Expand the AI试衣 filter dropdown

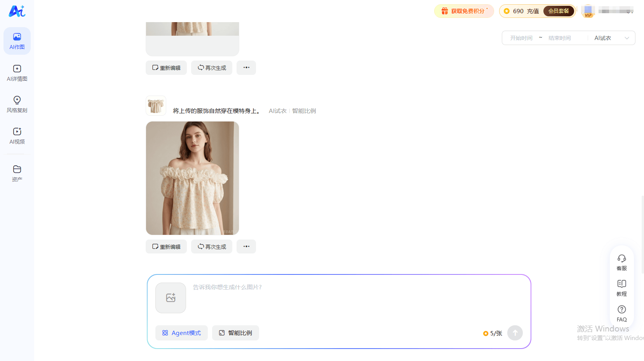[611, 38]
